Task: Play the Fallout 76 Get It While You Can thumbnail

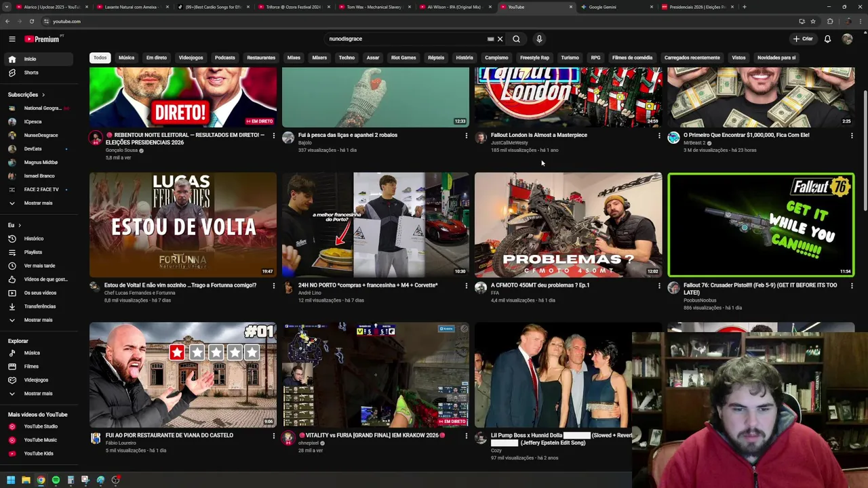Action: click(x=761, y=225)
